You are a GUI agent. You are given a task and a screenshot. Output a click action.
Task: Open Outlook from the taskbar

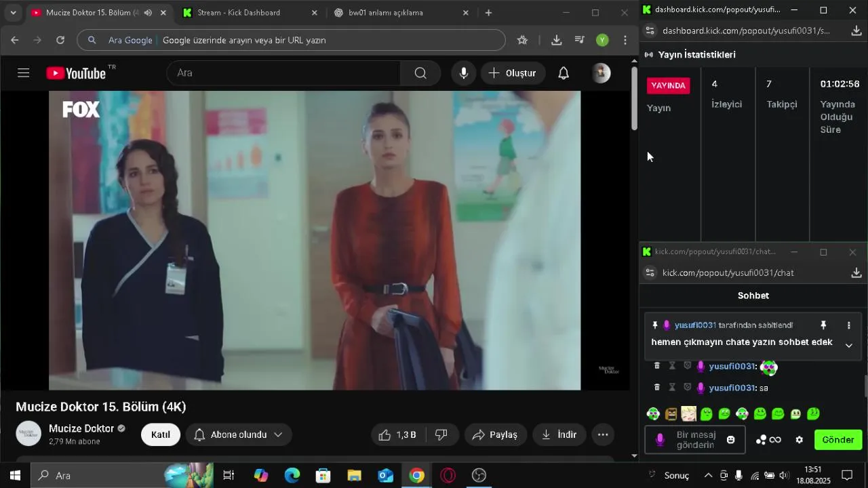tap(386, 475)
